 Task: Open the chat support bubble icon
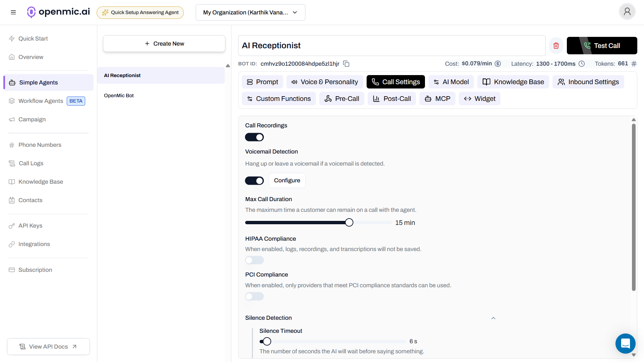(625, 344)
